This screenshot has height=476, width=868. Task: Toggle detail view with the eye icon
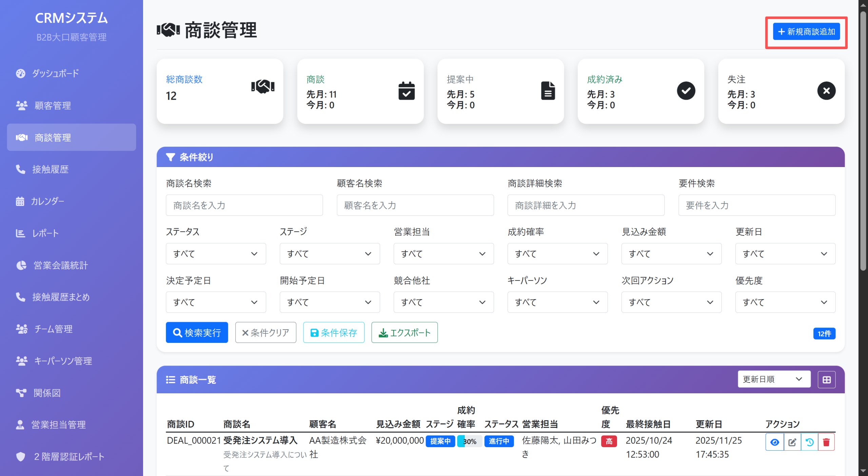click(x=775, y=442)
